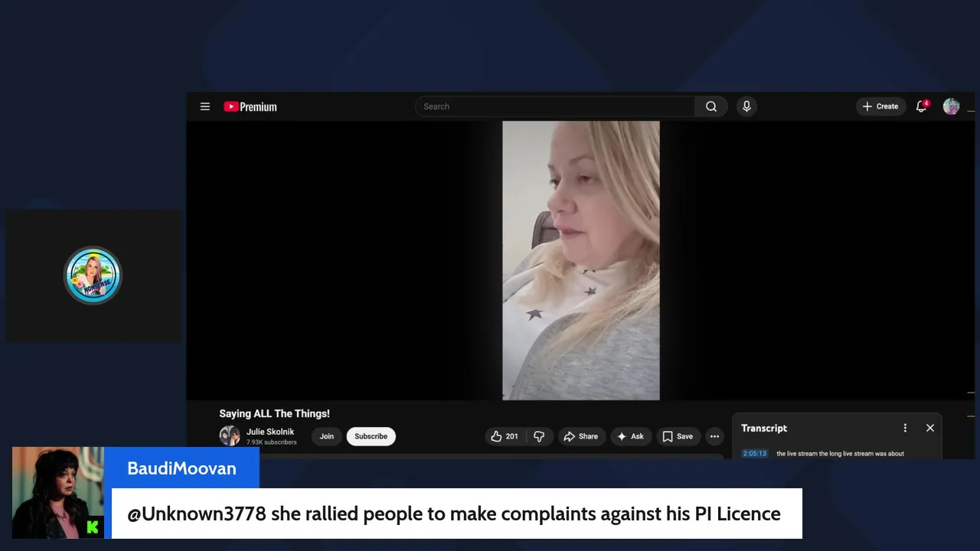Jump to transcript timestamp 2:05:13

[754, 454]
